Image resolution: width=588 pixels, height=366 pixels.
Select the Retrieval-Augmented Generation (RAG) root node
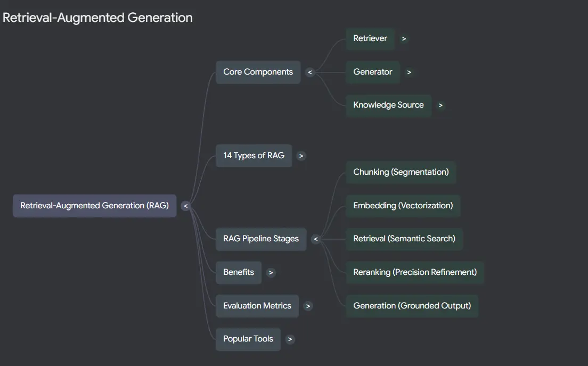point(94,206)
